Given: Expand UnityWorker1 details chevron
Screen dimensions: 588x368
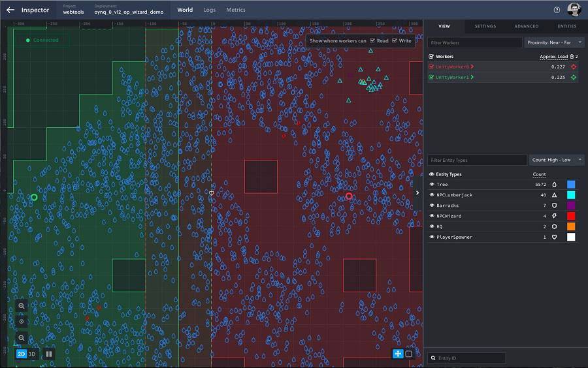Looking at the screenshot, I should 472,77.
